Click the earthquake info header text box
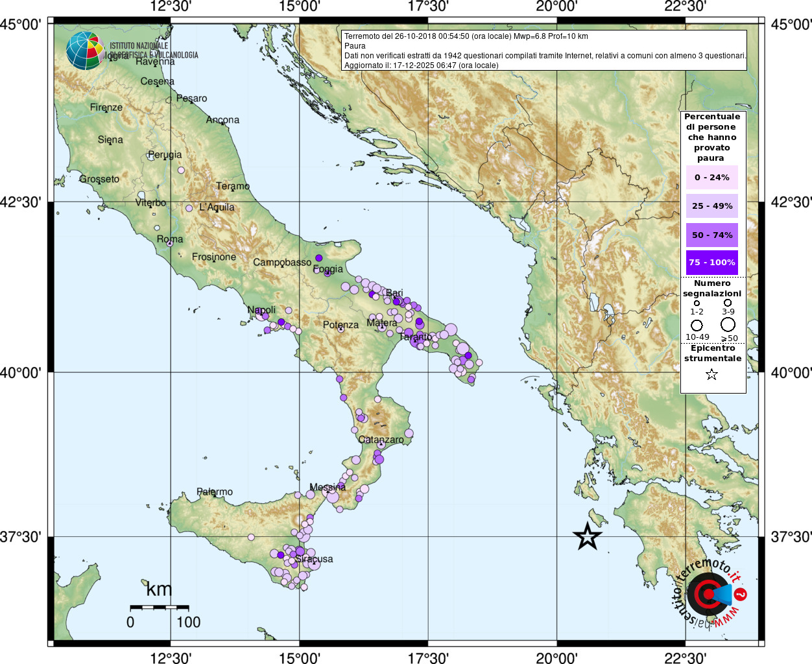812x664 pixels. pos(544,51)
